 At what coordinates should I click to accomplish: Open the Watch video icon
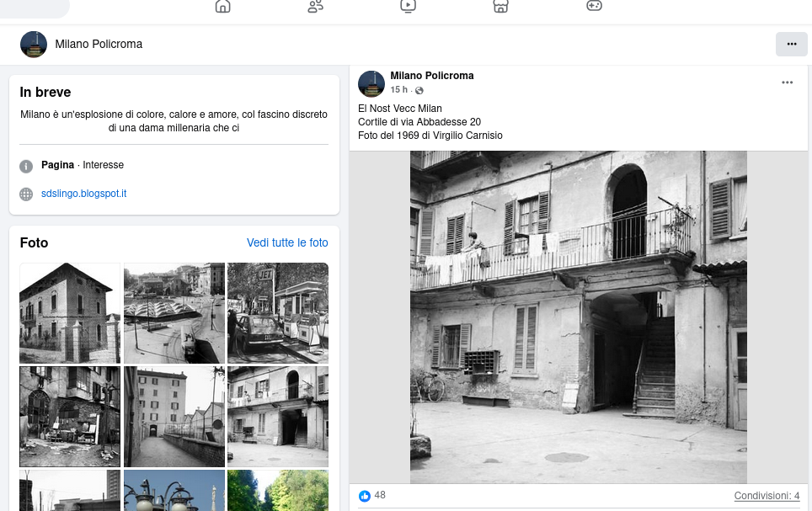tap(409, 7)
